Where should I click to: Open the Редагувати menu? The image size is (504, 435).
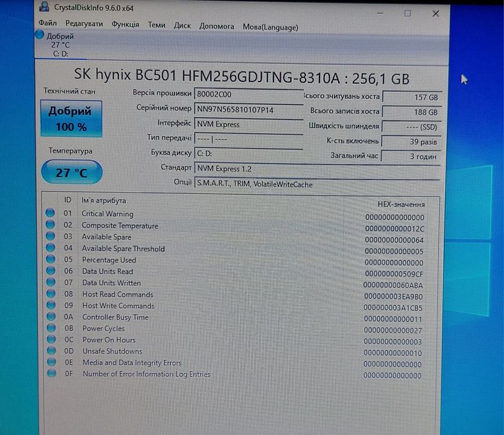coord(85,24)
